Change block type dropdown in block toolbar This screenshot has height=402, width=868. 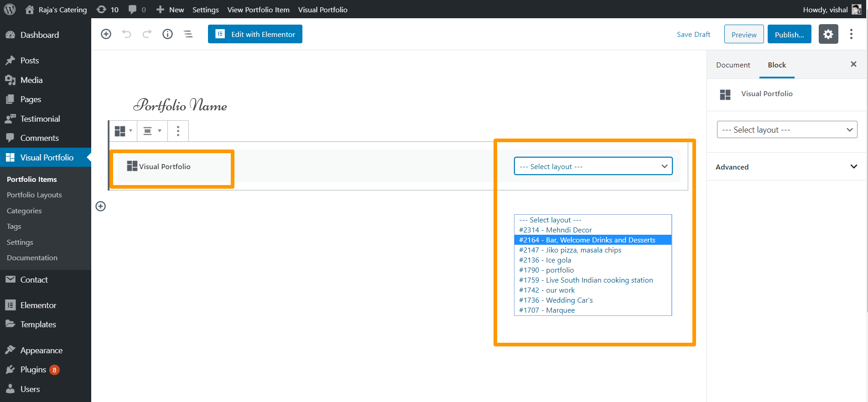(123, 131)
